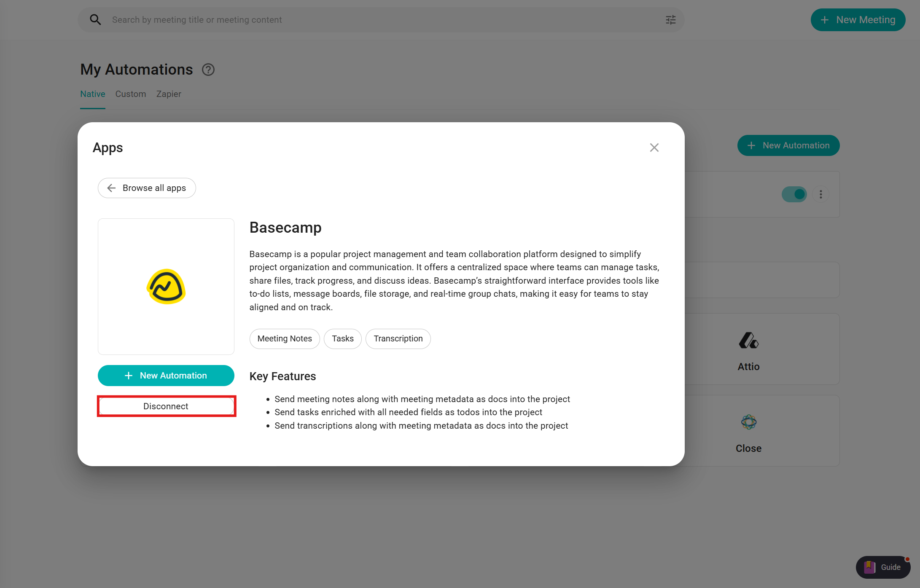920x588 pixels.
Task: Select the Transcription tag
Action: coord(398,339)
